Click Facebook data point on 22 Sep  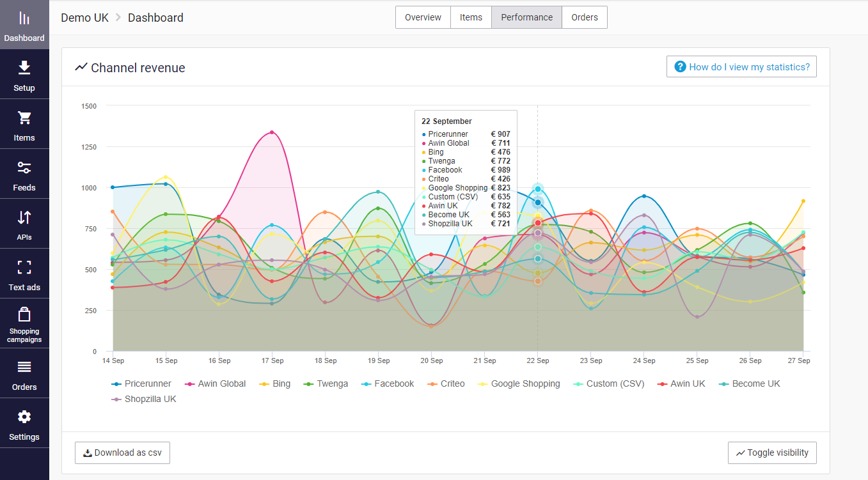[538, 189]
